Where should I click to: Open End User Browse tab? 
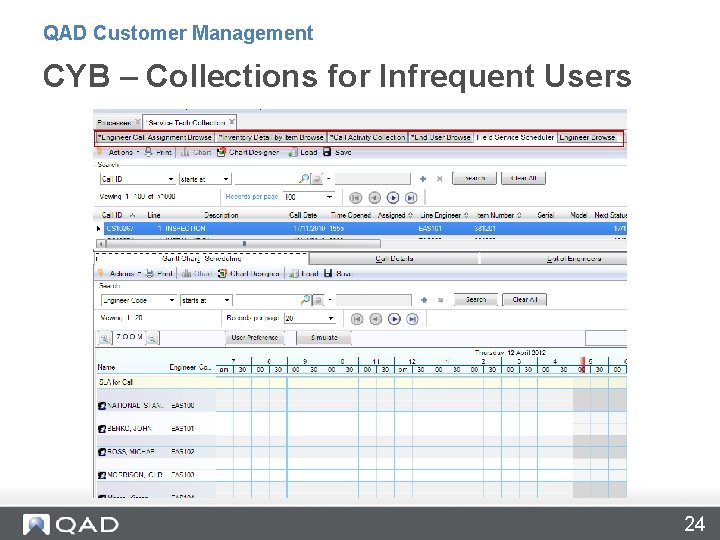(x=441, y=137)
